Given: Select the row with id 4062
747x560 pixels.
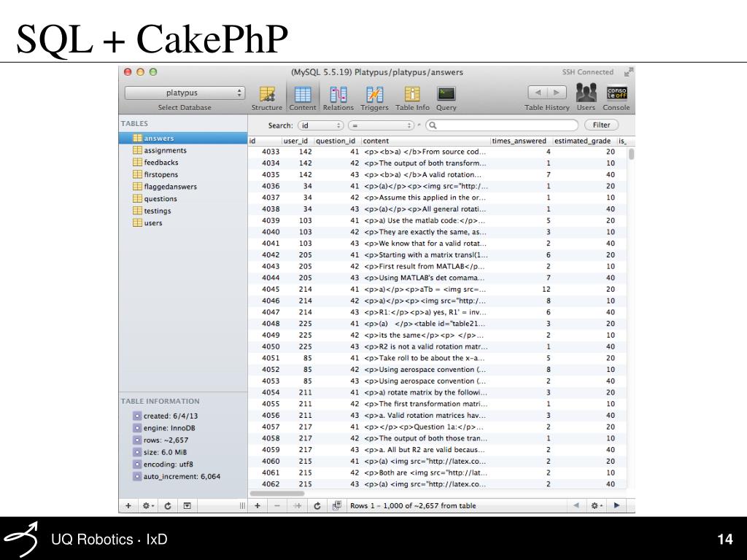Looking at the screenshot, I should tap(438, 484).
